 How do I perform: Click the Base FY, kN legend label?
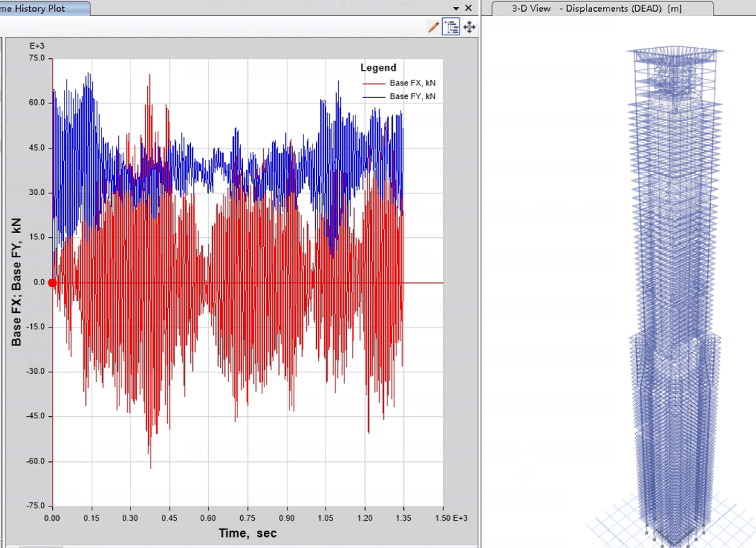(412, 96)
